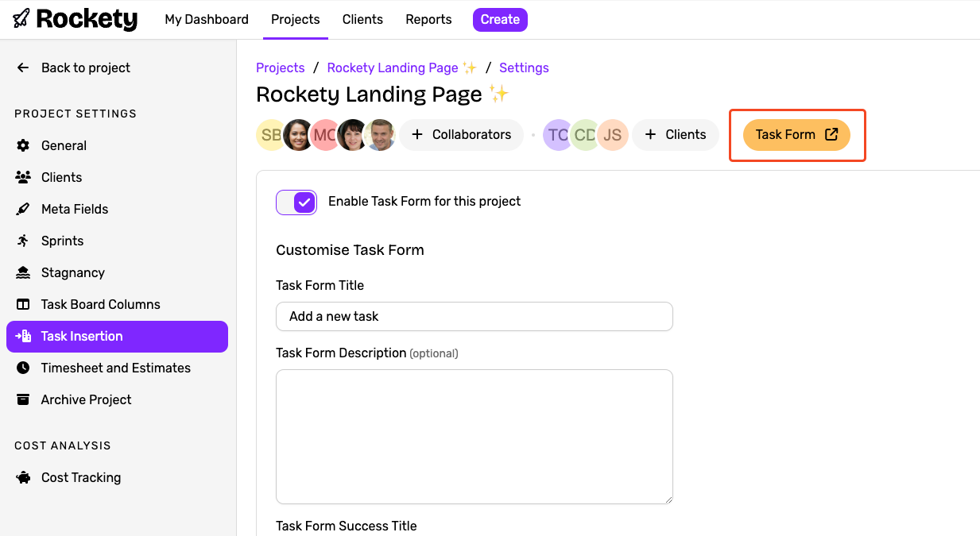Screen dimensions: 980x536
Task: Open the General settings page
Action: coord(117,145)
